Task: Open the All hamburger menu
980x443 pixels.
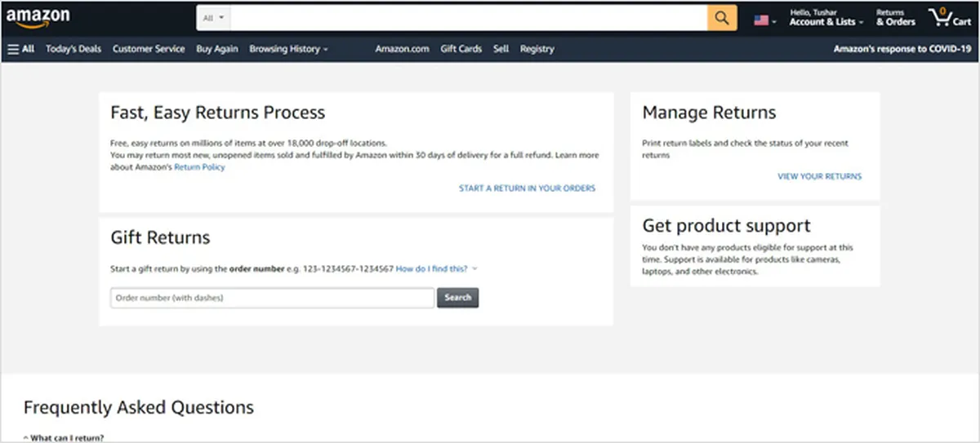Action: (x=21, y=49)
